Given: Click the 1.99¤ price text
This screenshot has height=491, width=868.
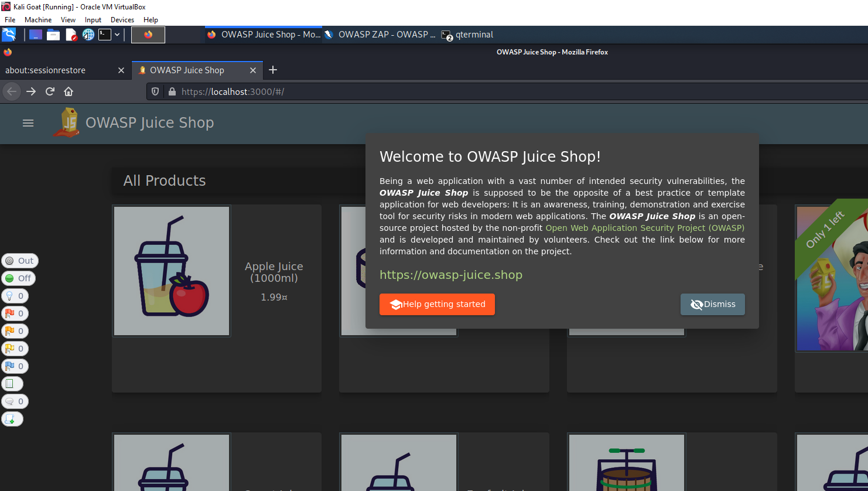Looking at the screenshot, I should [274, 297].
